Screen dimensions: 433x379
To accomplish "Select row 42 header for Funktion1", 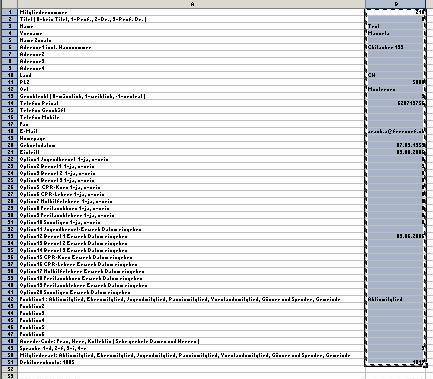I will point(9,299).
